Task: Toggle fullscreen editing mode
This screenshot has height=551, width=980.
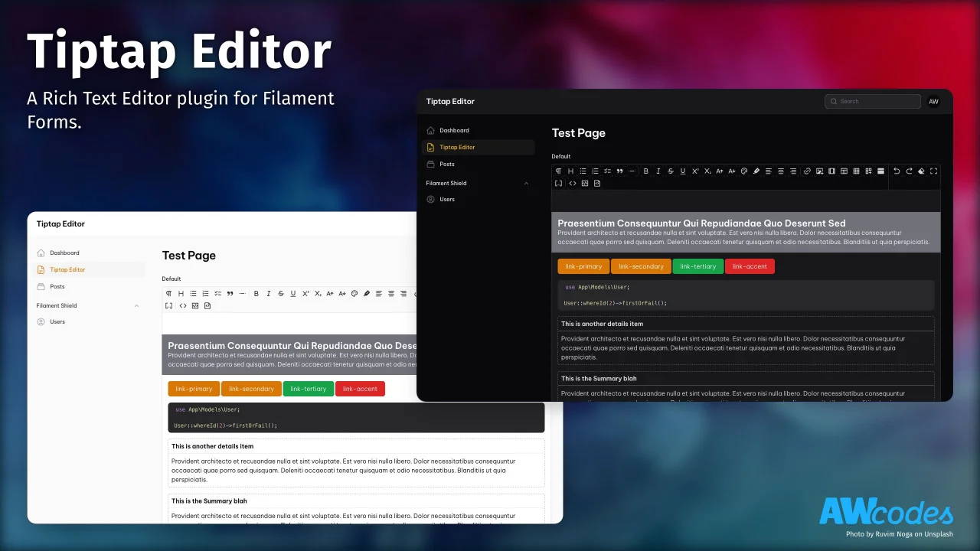Action: [x=934, y=171]
